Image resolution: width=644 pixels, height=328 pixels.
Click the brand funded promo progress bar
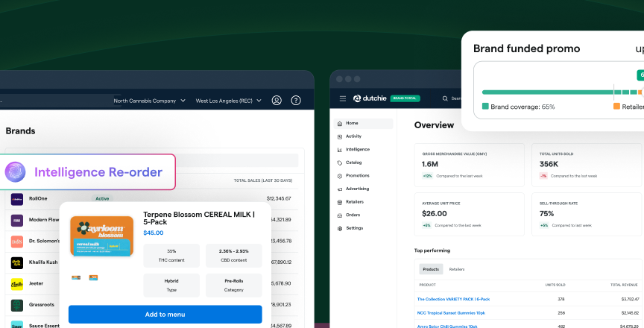(x=563, y=92)
